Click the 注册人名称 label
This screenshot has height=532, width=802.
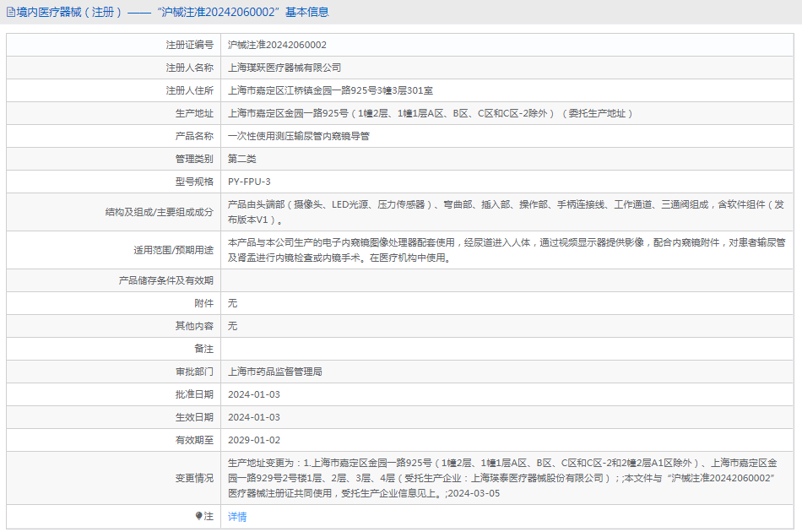pyautogui.click(x=190, y=68)
